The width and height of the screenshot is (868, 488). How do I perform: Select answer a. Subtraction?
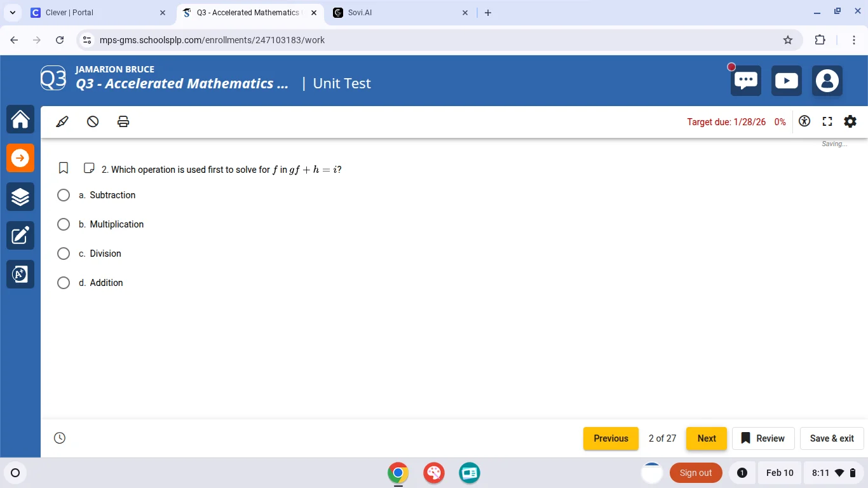pyautogui.click(x=64, y=195)
